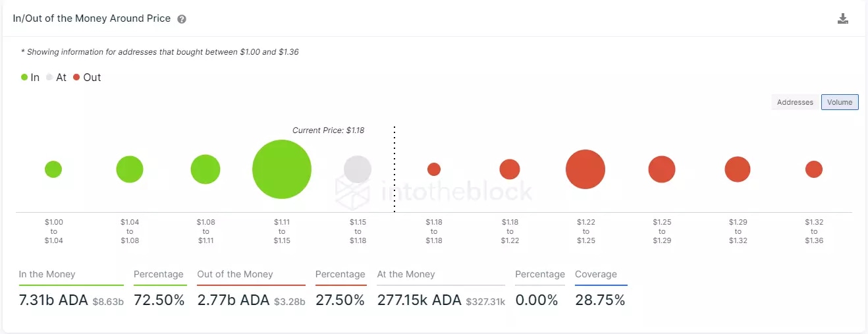868x334 pixels.
Task: Click the green bubble at $1.08 to $1.11
Action: pos(205,169)
